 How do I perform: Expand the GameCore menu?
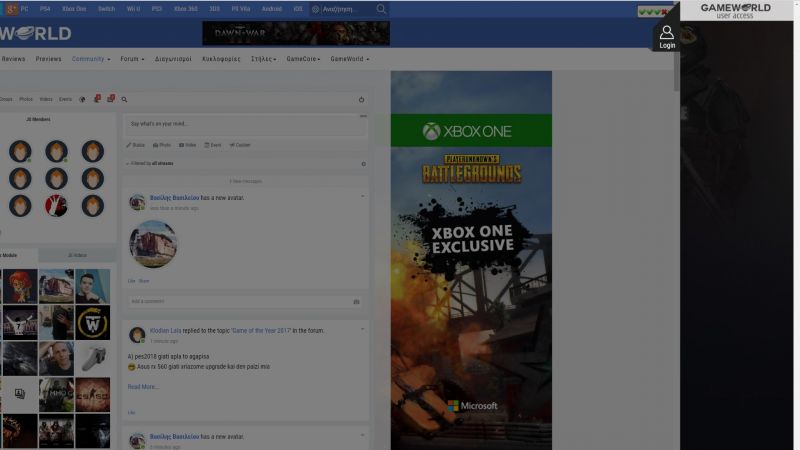click(303, 59)
